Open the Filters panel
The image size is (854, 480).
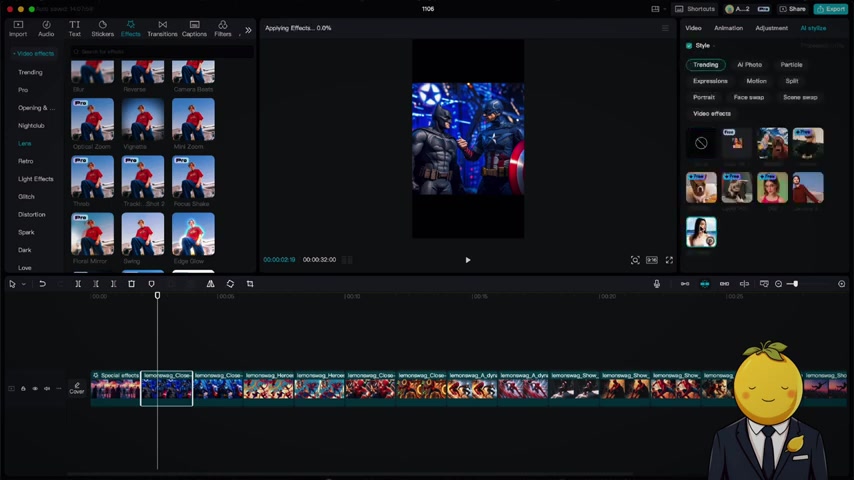point(223,28)
